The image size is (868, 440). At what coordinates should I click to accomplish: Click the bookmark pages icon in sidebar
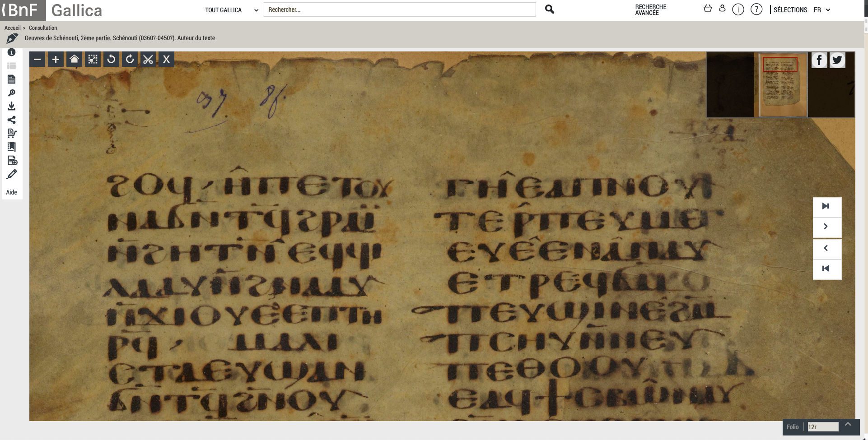[x=12, y=147]
